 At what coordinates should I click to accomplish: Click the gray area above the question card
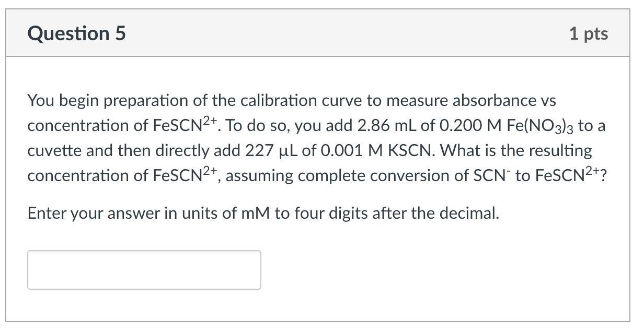(314, 4)
